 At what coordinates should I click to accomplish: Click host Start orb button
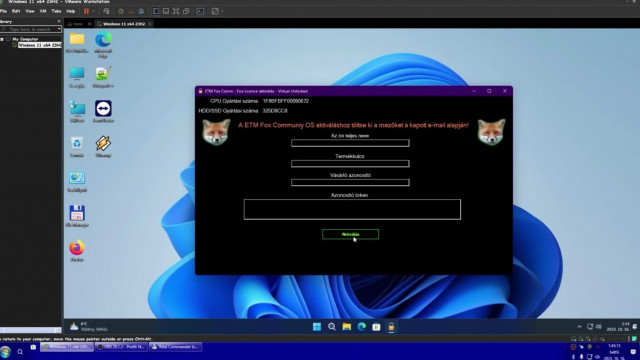(5, 352)
